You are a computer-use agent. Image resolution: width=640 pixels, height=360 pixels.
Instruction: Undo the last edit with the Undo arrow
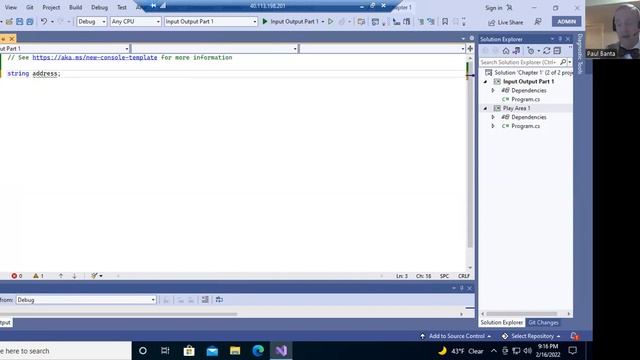tap(44, 21)
